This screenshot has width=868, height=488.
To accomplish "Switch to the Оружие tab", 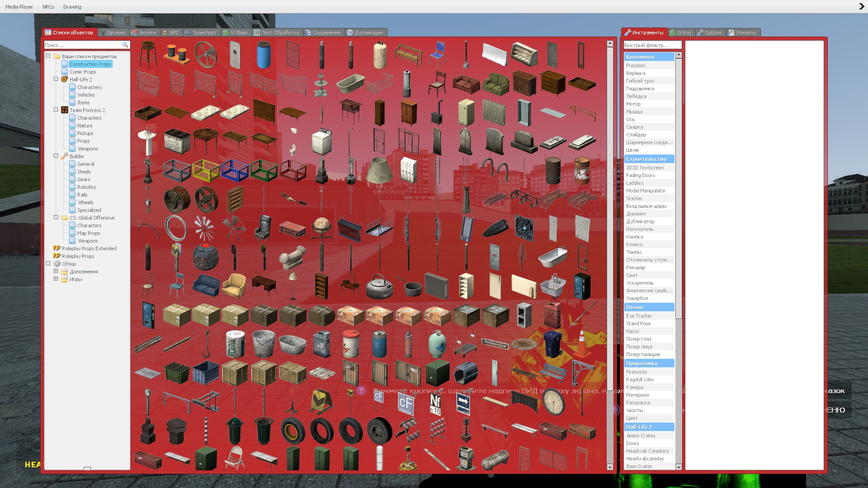I will point(113,33).
